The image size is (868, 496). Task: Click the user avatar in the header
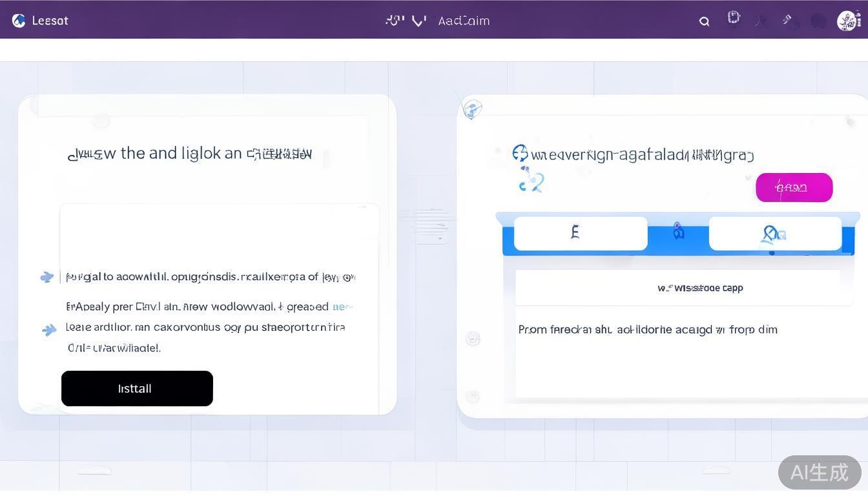click(x=848, y=21)
